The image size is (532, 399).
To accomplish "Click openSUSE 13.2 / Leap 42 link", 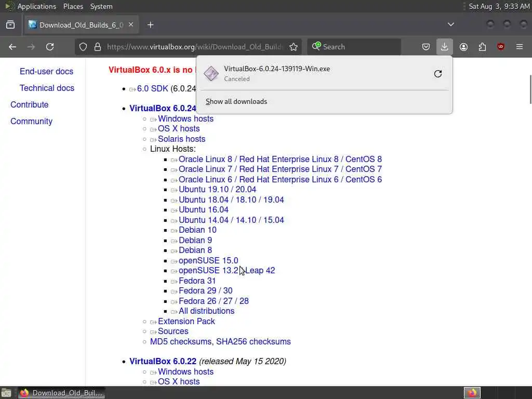I will click(x=227, y=270).
